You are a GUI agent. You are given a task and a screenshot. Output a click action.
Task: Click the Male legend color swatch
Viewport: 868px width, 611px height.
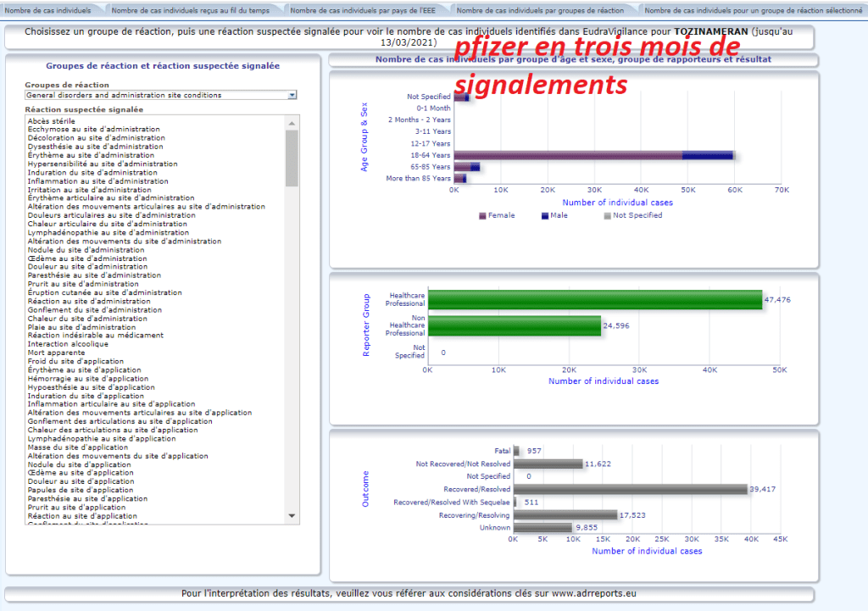click(544, 216)
